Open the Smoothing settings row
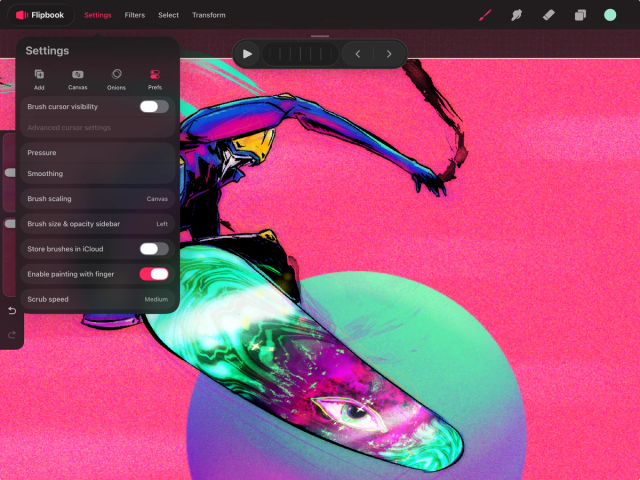The height and width of the screenshot is (480, 640). click(98, 173)
